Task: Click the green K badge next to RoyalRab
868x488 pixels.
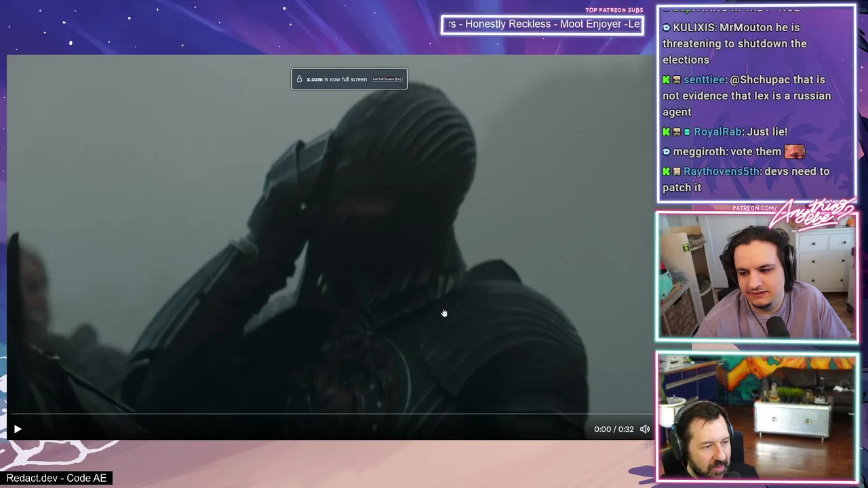Action: coord(667,131)
